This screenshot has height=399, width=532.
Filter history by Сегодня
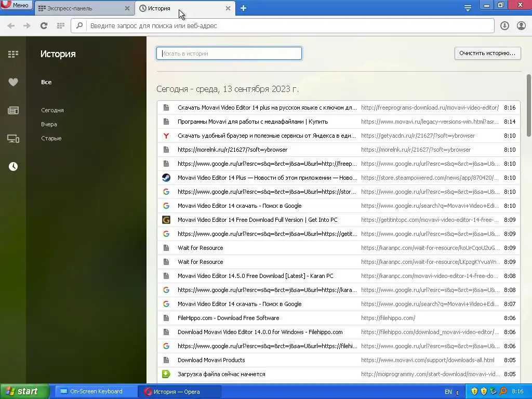click(x=52, y=110)
